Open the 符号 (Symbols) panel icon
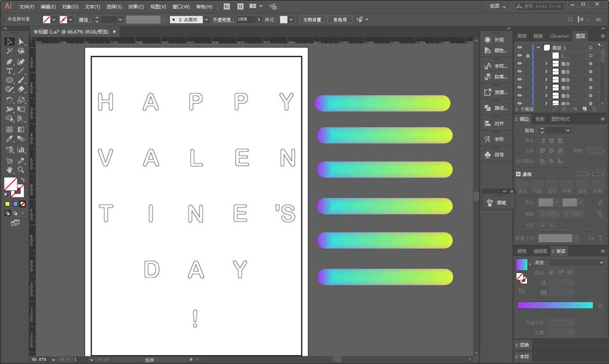 click(494, 154)
